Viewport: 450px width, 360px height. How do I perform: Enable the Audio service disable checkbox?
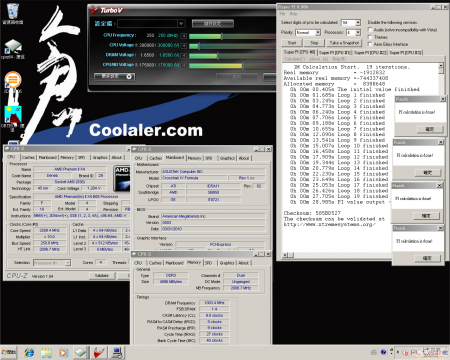click(370, 30)
